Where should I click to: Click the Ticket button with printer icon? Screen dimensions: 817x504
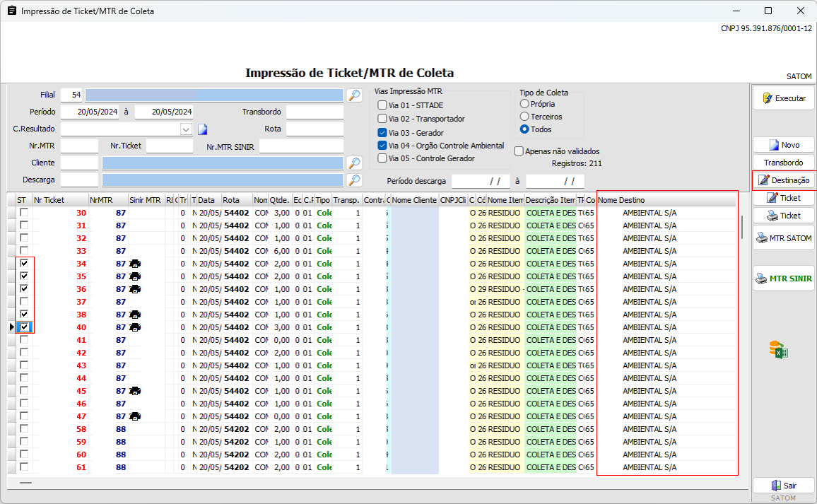tap(783, 216)
